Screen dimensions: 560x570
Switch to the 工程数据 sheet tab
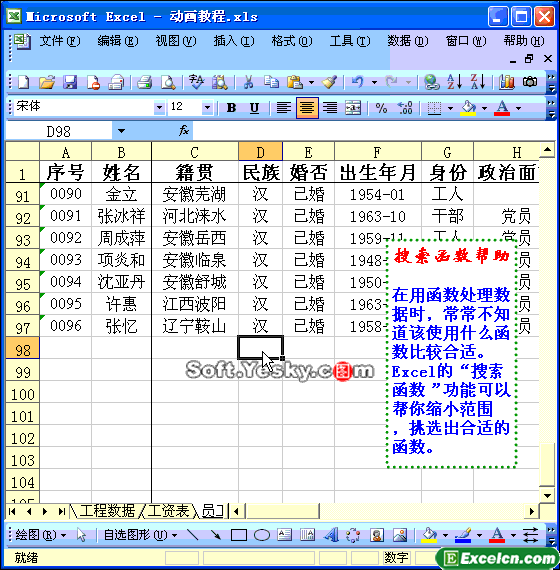click(x=107, y=511)
